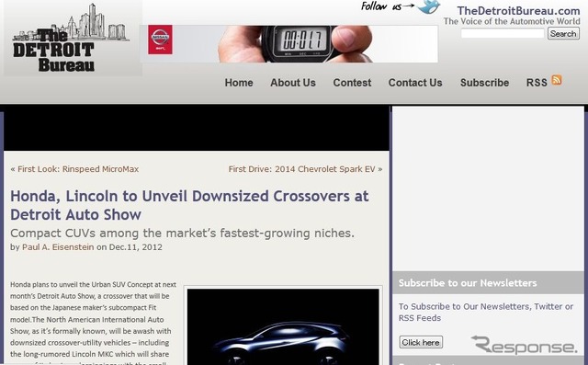588x365 pixels.
Task: Go to the Home menu item
Action: click(x=239, y=83)
